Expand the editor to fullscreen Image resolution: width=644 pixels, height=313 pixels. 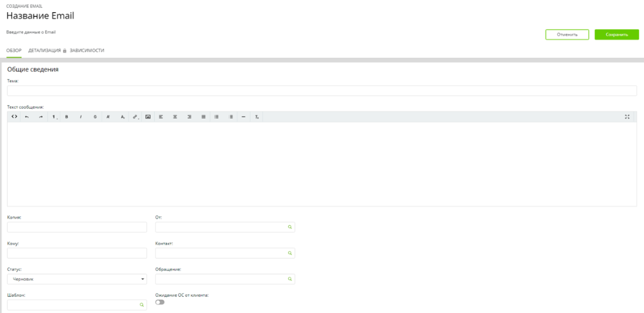click(x=627, y=117)
